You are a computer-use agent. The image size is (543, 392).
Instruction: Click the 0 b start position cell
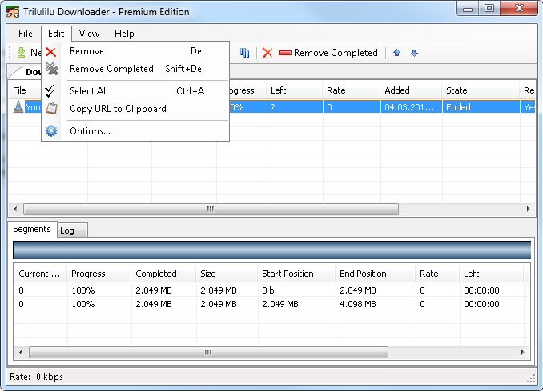click(x=267, y=290)
